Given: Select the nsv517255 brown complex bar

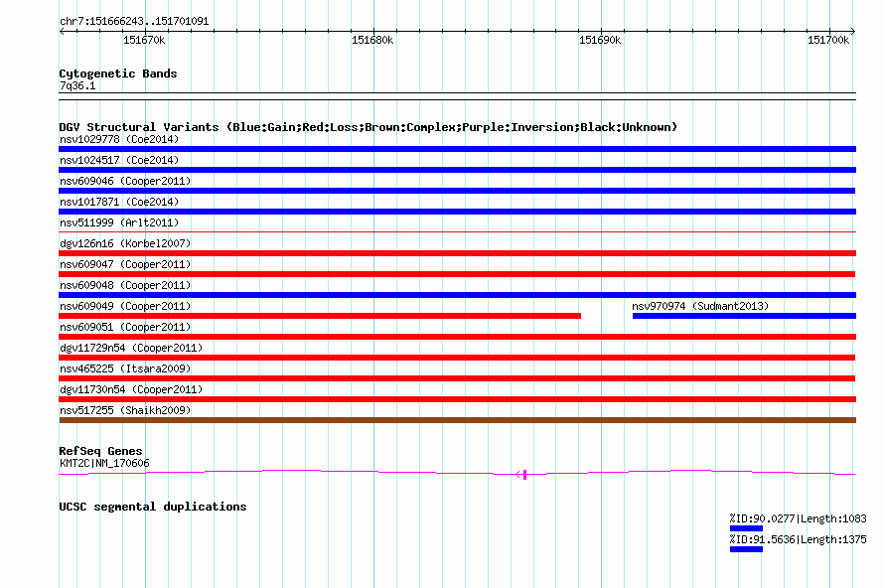Looking at the screenshot, I should pos(457,420).
